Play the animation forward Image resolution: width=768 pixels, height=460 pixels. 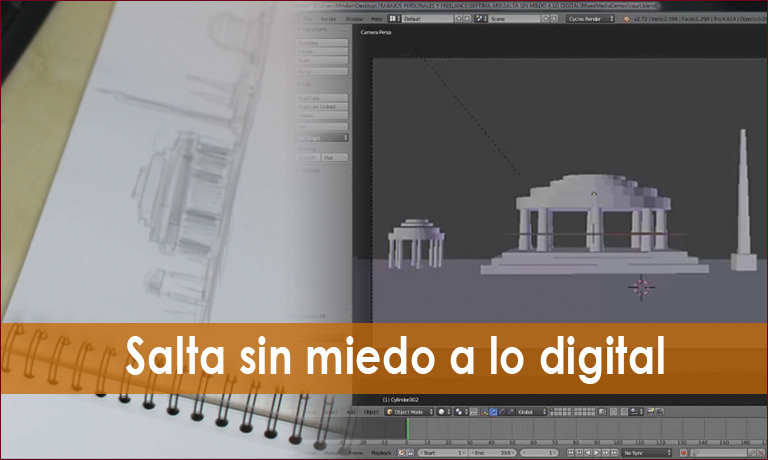597,453
